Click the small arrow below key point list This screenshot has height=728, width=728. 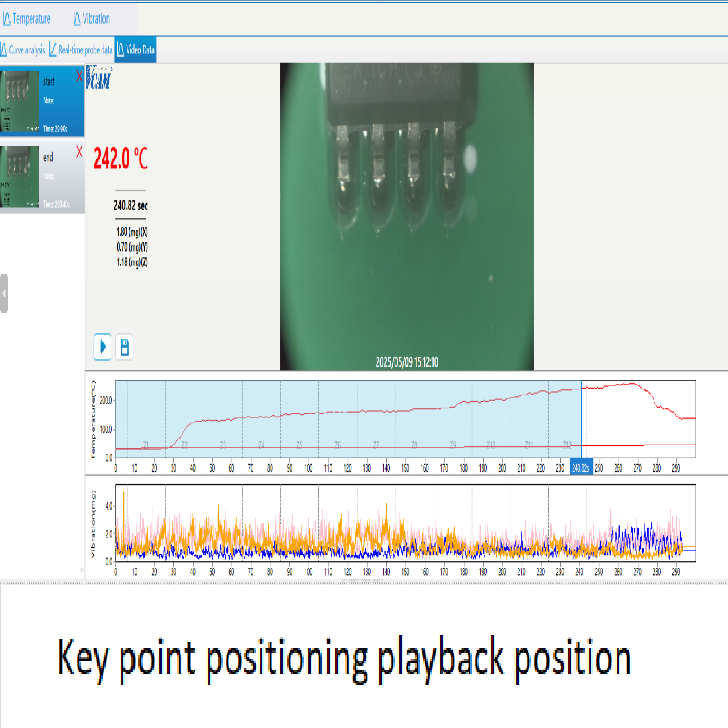pos(82,571)
